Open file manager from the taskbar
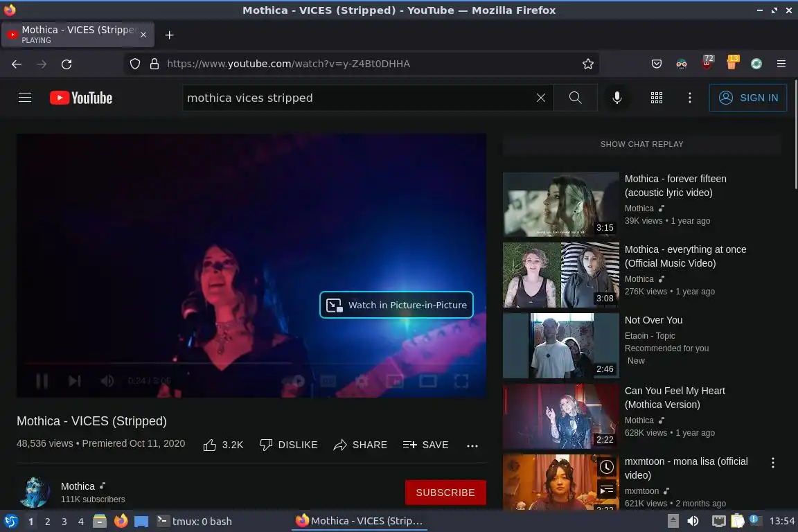798x532 pixels. point(100,521)
